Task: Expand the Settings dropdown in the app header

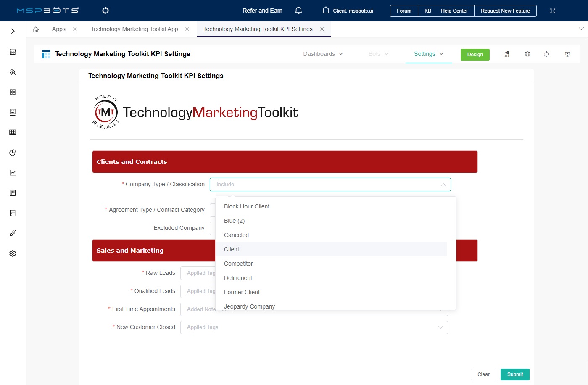Action: pos(428,54)
